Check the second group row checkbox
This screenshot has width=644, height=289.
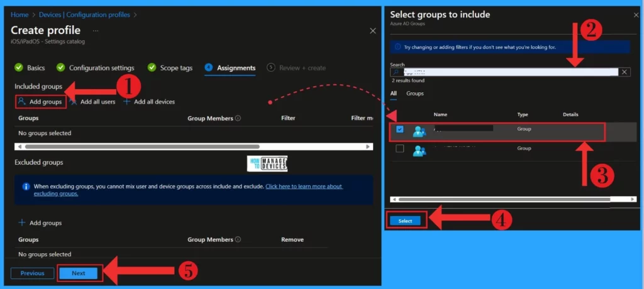[399, 149]
